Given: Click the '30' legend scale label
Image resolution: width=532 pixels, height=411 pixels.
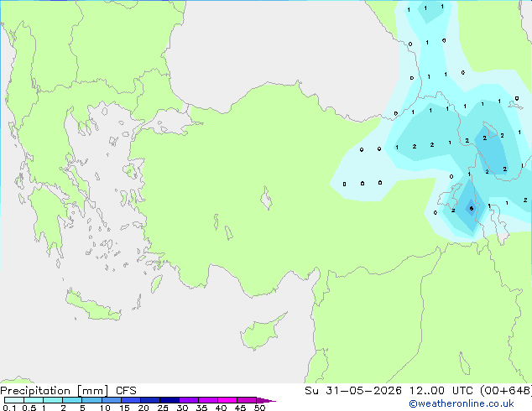Looking at the screenshot, I should click(182, 408).
